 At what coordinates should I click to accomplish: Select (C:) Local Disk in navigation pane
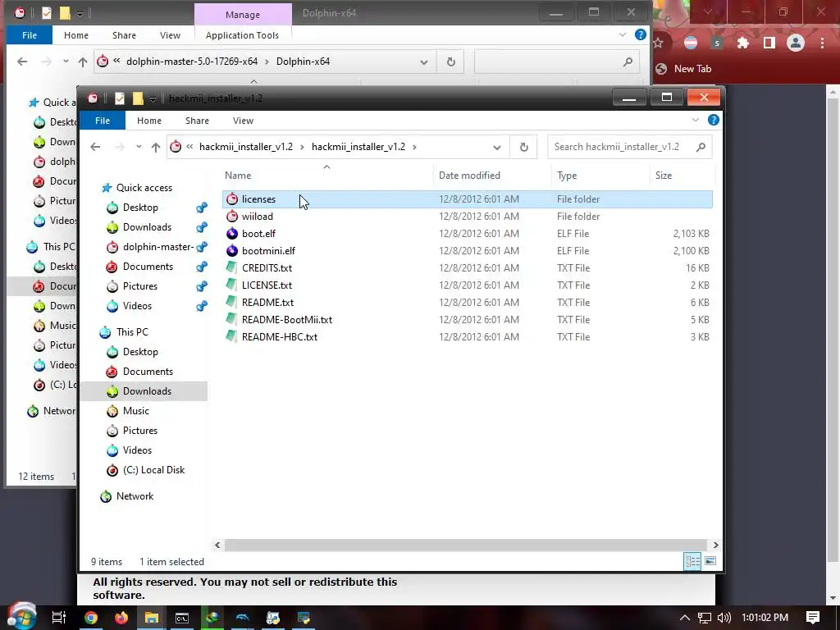[x=153, y=470]
